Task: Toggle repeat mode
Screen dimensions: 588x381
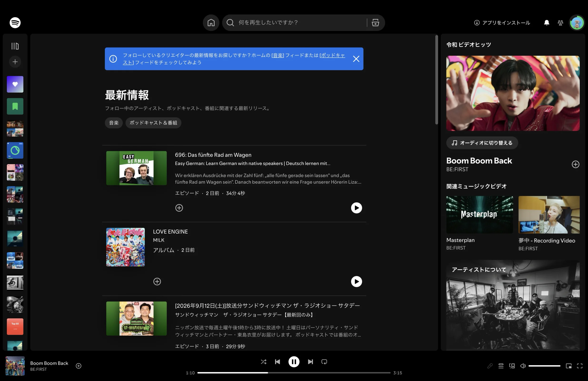Action: point(324,362)
